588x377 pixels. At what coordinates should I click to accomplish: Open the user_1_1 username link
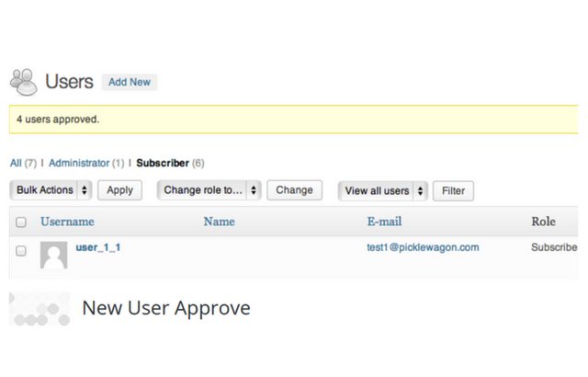tap(98, 247)
